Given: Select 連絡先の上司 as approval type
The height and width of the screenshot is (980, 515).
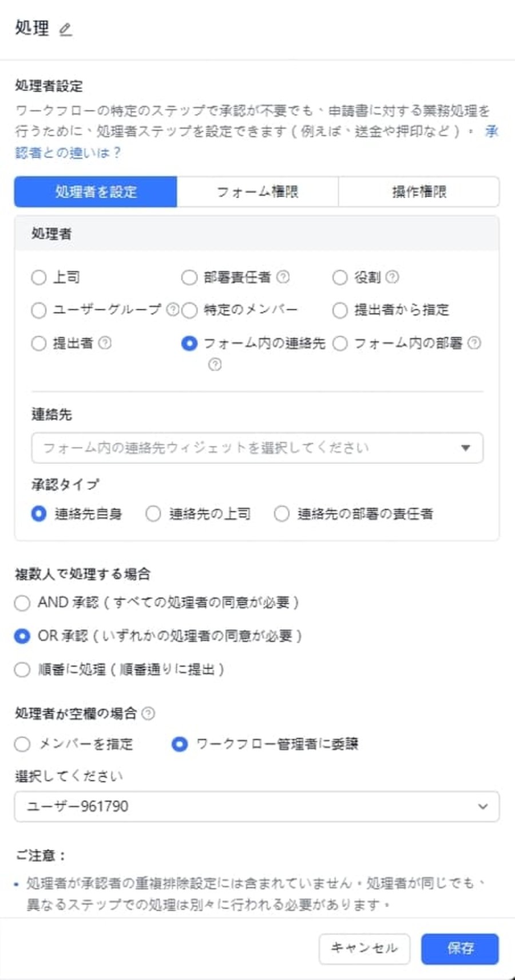Looking at the screenshot, I should tap(153, 514).
